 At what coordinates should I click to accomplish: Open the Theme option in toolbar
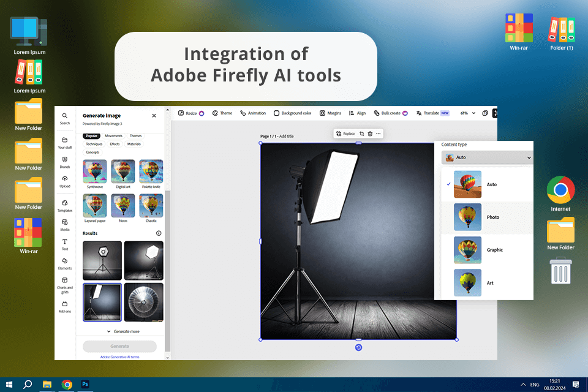(x=222, y=113)
